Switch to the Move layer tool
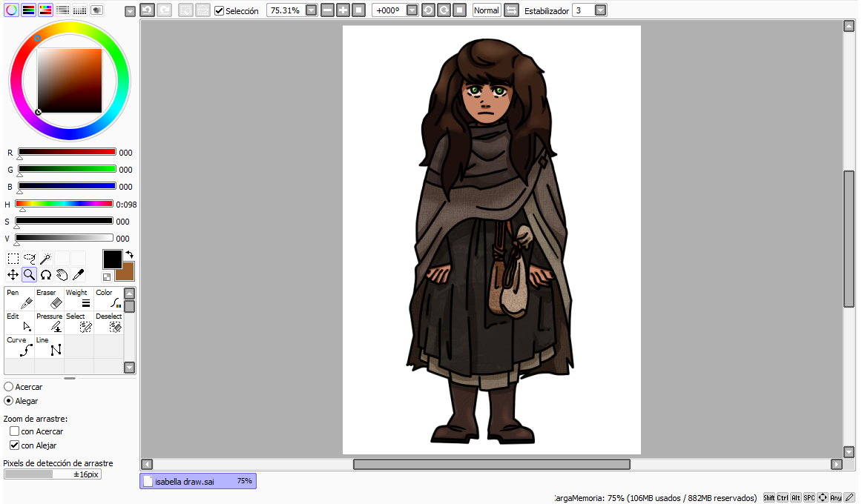862x504 pixels. tap(13, 275)
